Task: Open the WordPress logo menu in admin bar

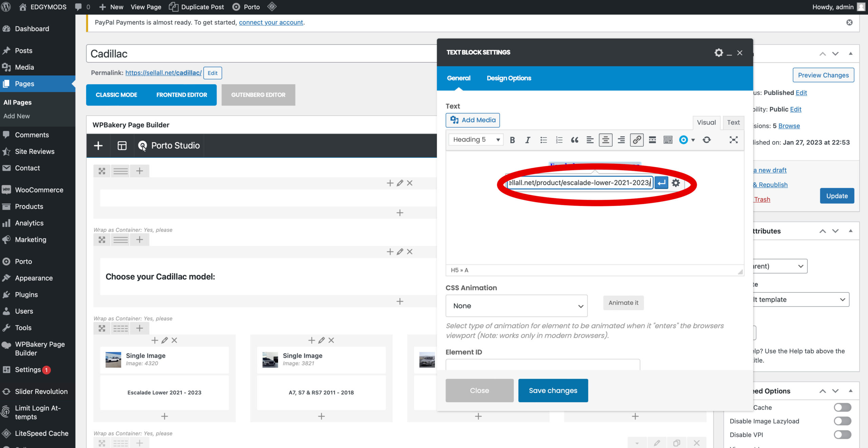Action: (6, 7)
